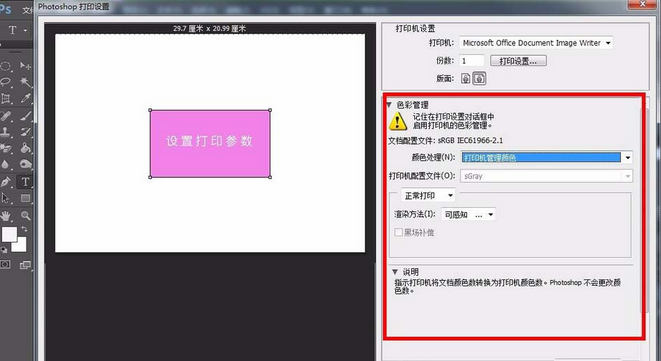This screenshot has width=661, height=361.
Task: Choose landscape page layout
Action: tap(479, 78)
